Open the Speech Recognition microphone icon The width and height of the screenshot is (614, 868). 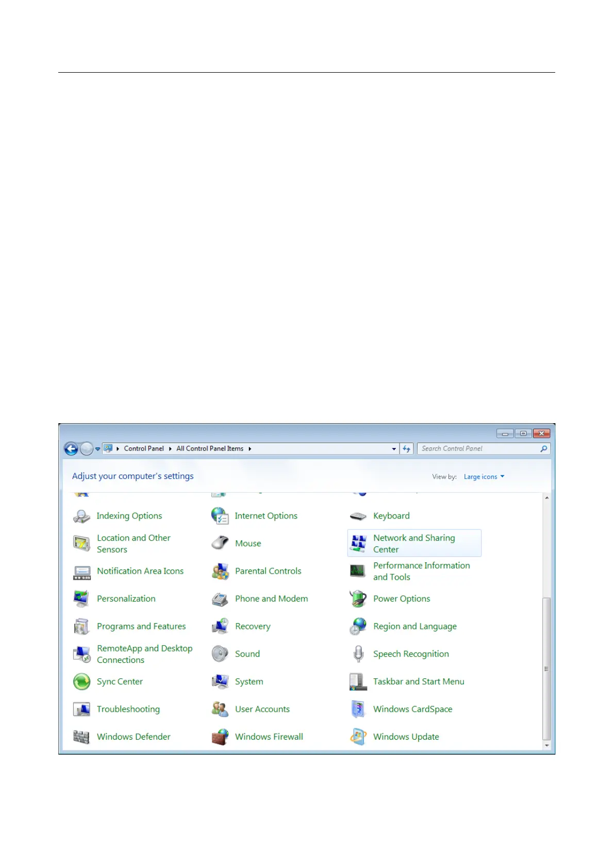(x=358, y=654)
